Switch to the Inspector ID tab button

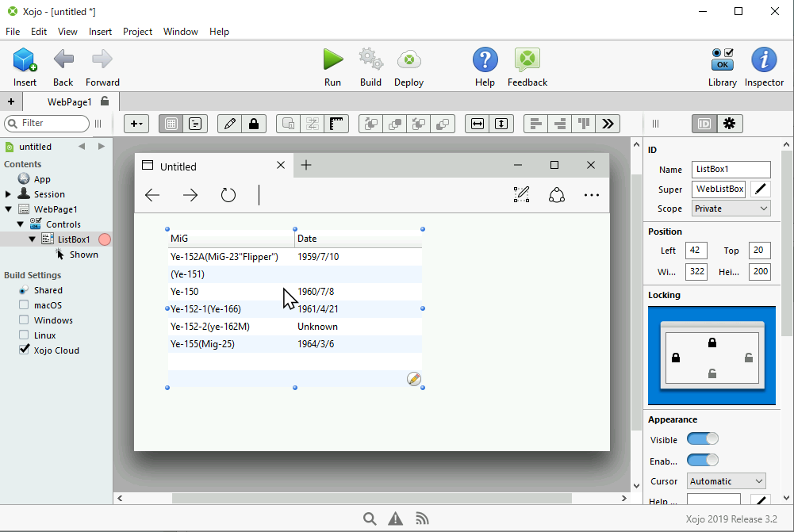click(704, 124)
